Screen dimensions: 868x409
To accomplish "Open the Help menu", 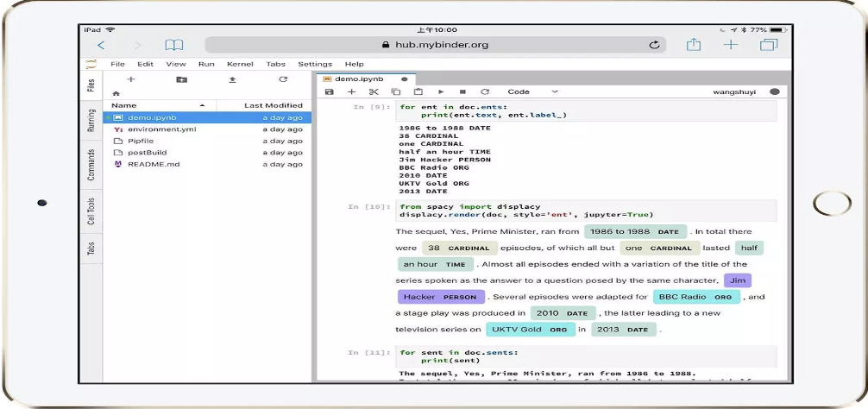I will click(355, 64).
